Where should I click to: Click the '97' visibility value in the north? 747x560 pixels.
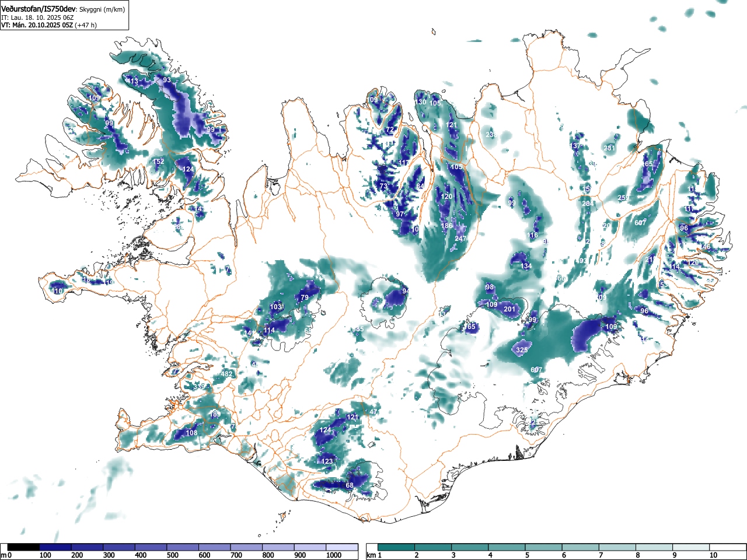tap(400, 214)
